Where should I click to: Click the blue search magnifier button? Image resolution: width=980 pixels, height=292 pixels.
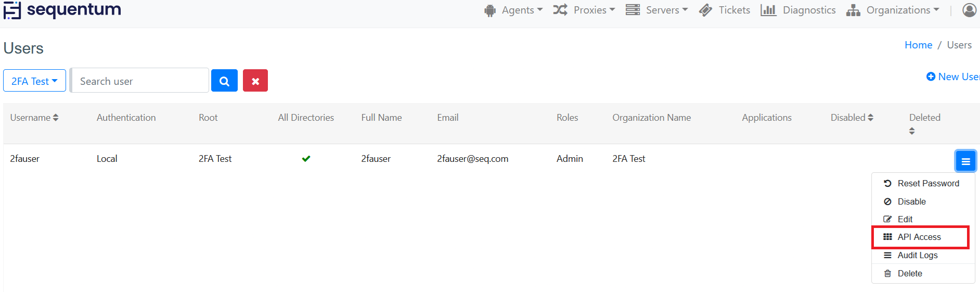click(224, 81)
